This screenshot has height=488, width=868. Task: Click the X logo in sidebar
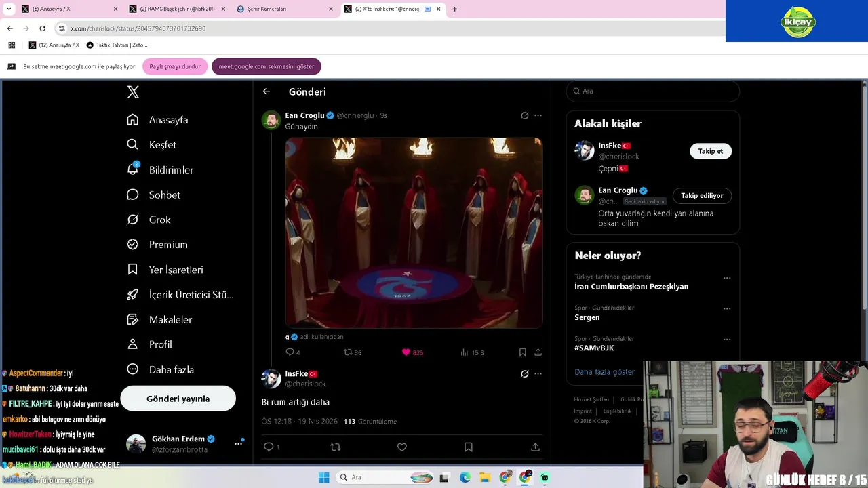pos(133,92)
